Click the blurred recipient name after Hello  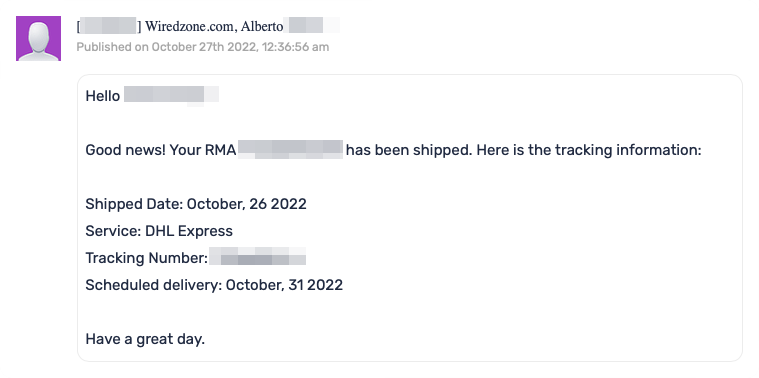click(171, 95)
